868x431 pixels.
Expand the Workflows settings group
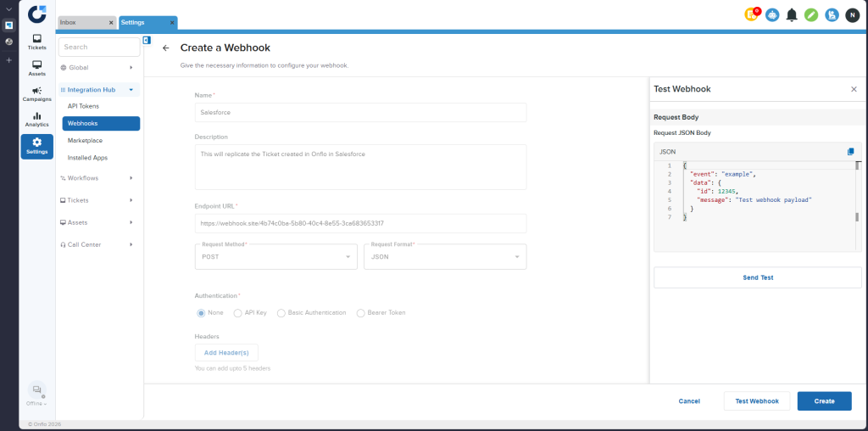98,178
